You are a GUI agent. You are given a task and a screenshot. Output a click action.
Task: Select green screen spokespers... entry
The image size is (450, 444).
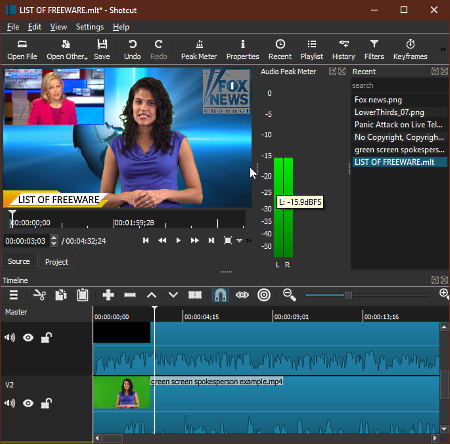click(x=399, y=150)
